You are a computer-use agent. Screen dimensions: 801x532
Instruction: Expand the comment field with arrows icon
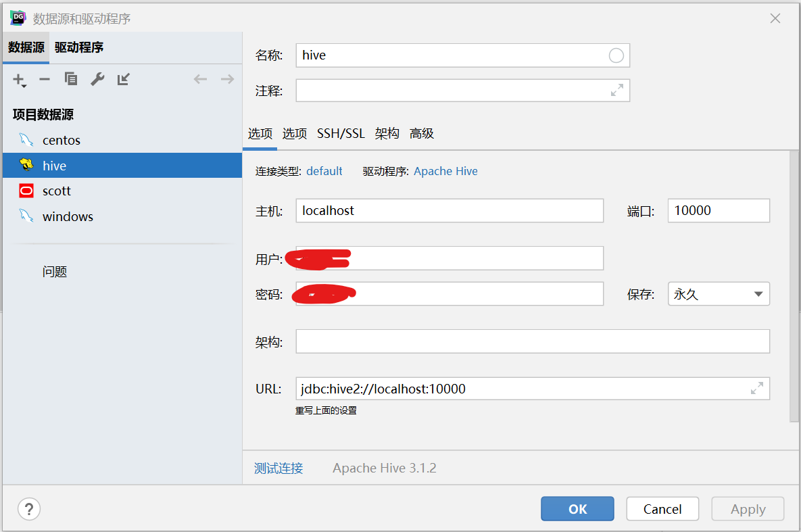(617, 90)
